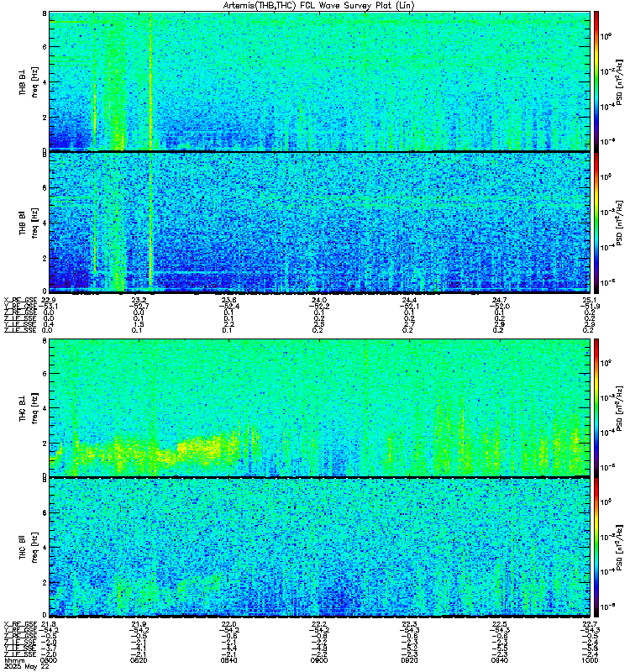
Task: Click the 'PSD [nT²/Hz]' label beside the THC B∥ color bar
Action: (x=619, y=548)
